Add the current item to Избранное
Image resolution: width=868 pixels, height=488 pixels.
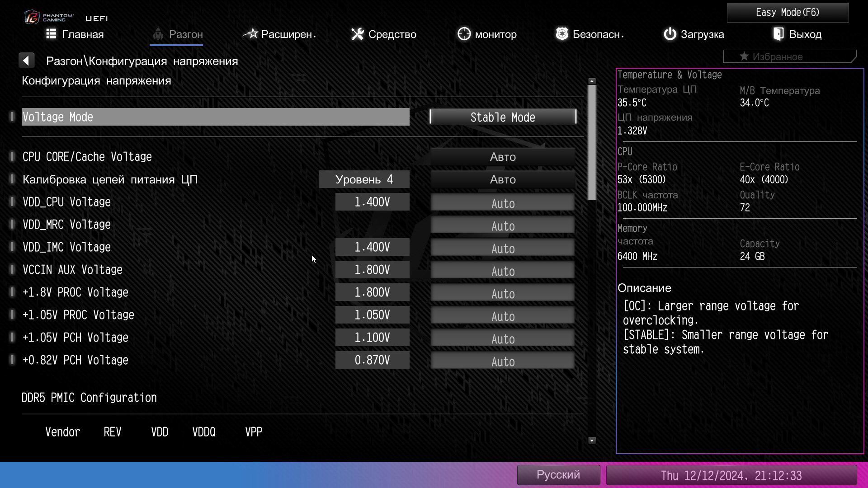[789, 56]
